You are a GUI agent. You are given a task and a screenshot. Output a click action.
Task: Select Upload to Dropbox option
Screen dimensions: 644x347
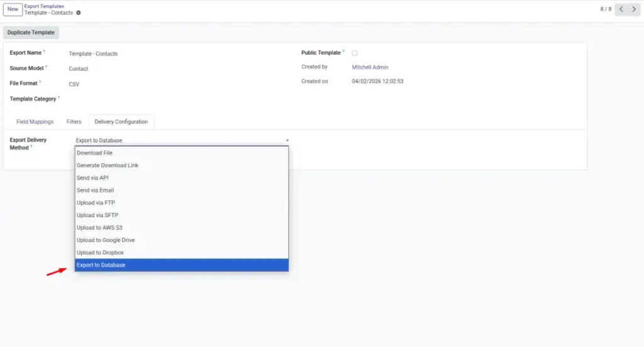point(182,253)
